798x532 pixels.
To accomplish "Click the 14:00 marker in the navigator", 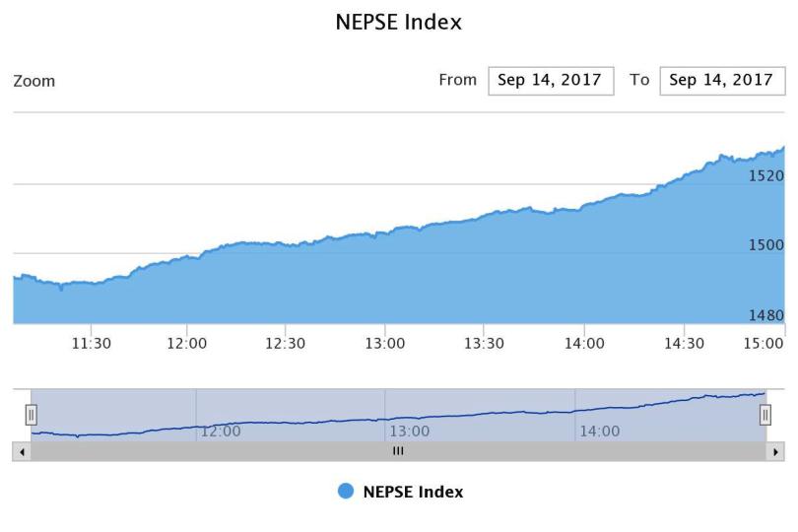I will [599, 432].
